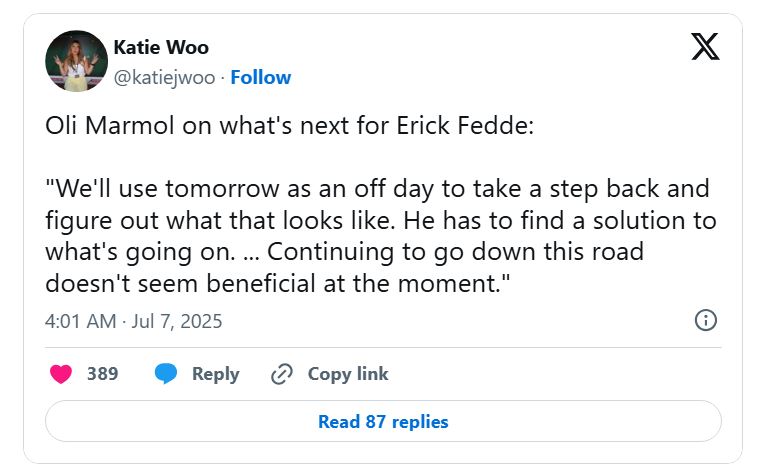Follow Katie Woo via Follow link
This screenshot has width=759, height=470.
tap(260, 77)
